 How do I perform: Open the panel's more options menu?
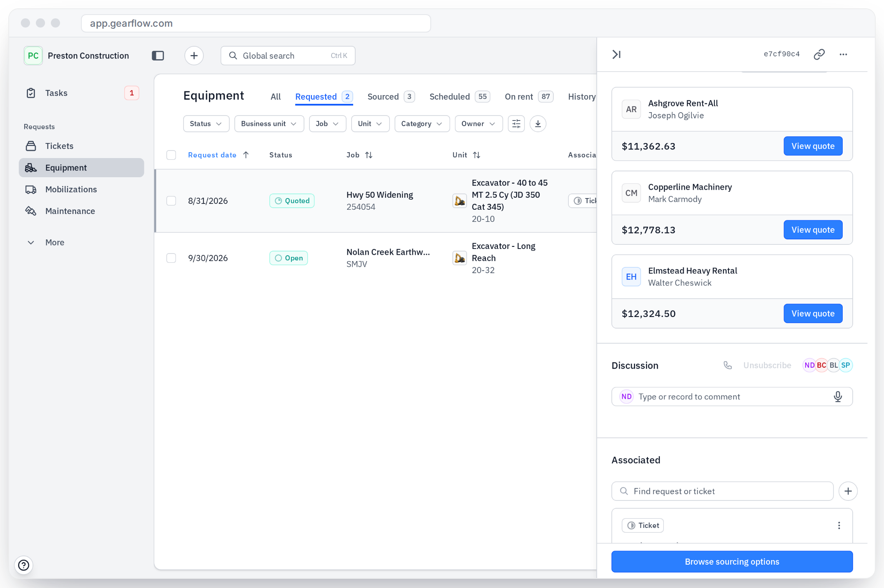tap(843, 54)
